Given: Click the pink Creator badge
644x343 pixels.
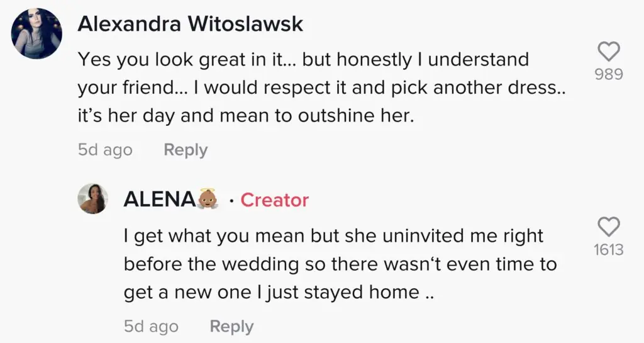Looking at the screenshot, I should coord(275,200).
